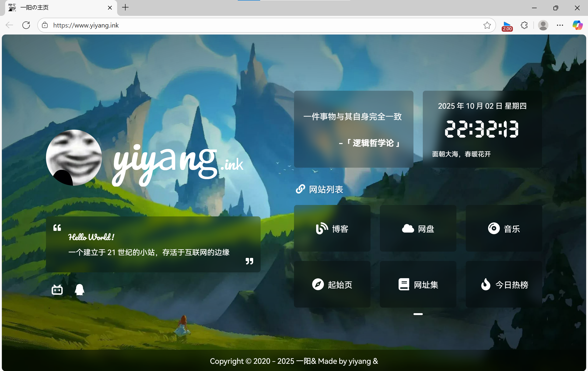The height and width of the screenshot is (371, 588).
Task: View site information lock icon
Action: (45, 25)
